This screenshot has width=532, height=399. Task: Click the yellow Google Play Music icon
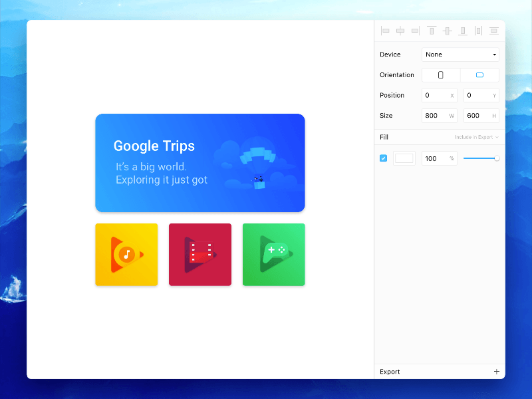point(126,254)
